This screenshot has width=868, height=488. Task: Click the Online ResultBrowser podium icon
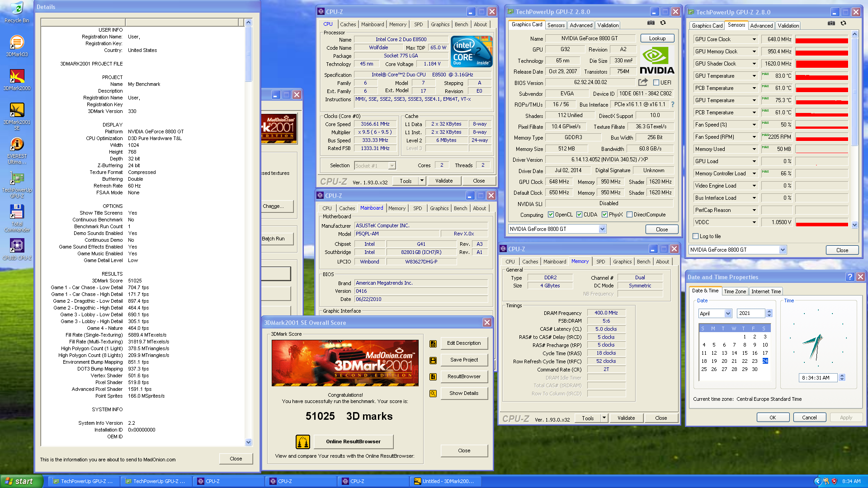(x=303, y=441)
